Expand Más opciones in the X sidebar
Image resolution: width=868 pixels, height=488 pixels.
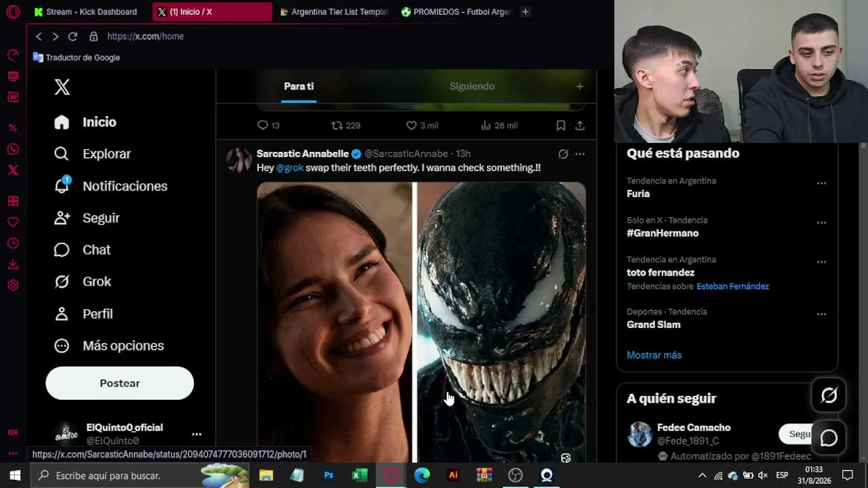click(x=109, y=346)
